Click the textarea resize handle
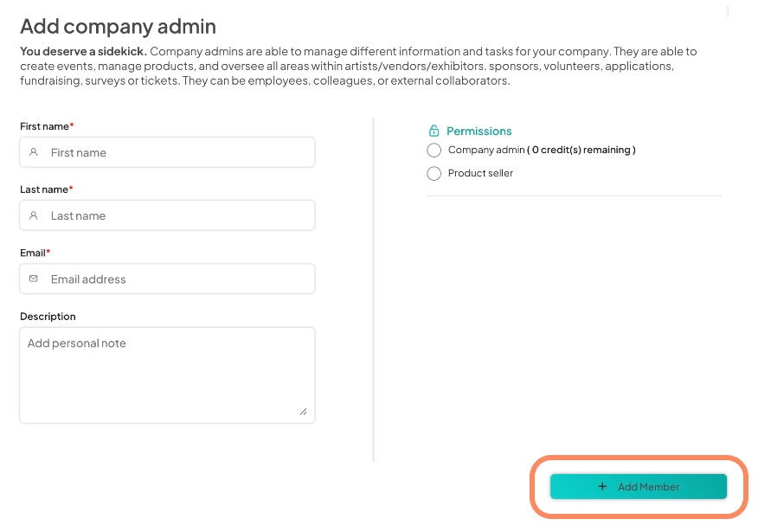Image resolution: width=758 pixels, height=532 pixels. point(305,412)
